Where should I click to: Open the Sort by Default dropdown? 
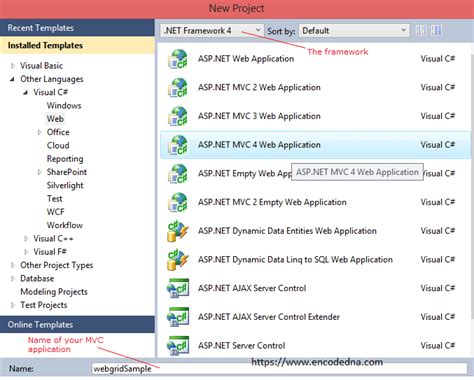point(354,31)
